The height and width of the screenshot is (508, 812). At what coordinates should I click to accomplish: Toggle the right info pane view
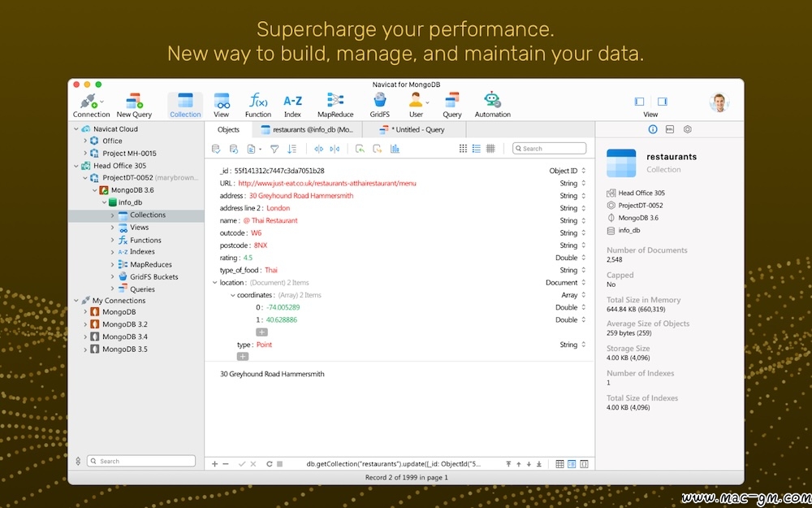pyautogui.click(x=663, y=102)
